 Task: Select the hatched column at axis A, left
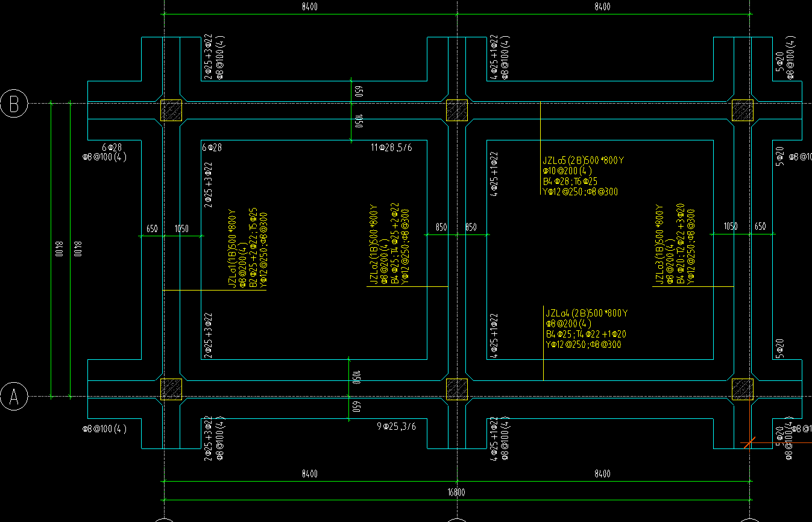pos(171,389)
